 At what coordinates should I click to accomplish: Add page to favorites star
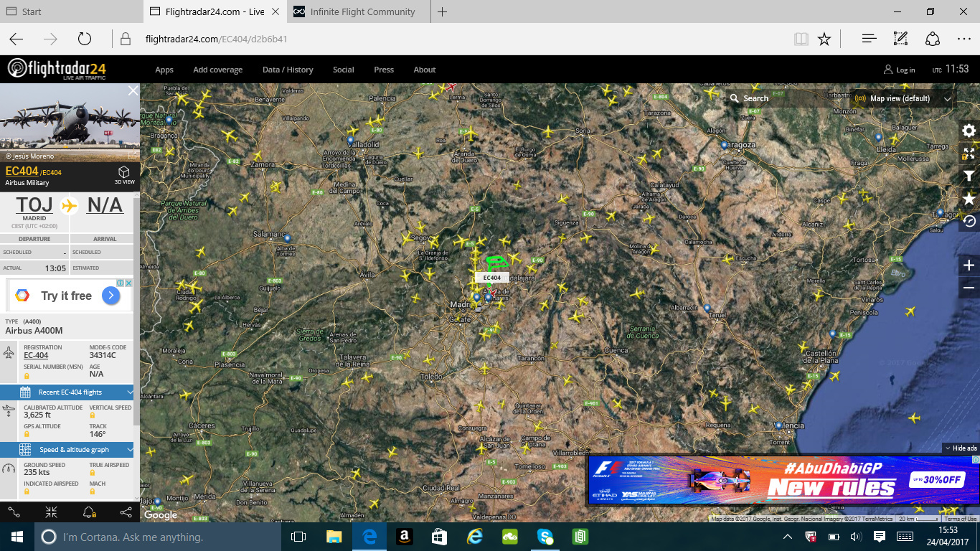(824, 39)
